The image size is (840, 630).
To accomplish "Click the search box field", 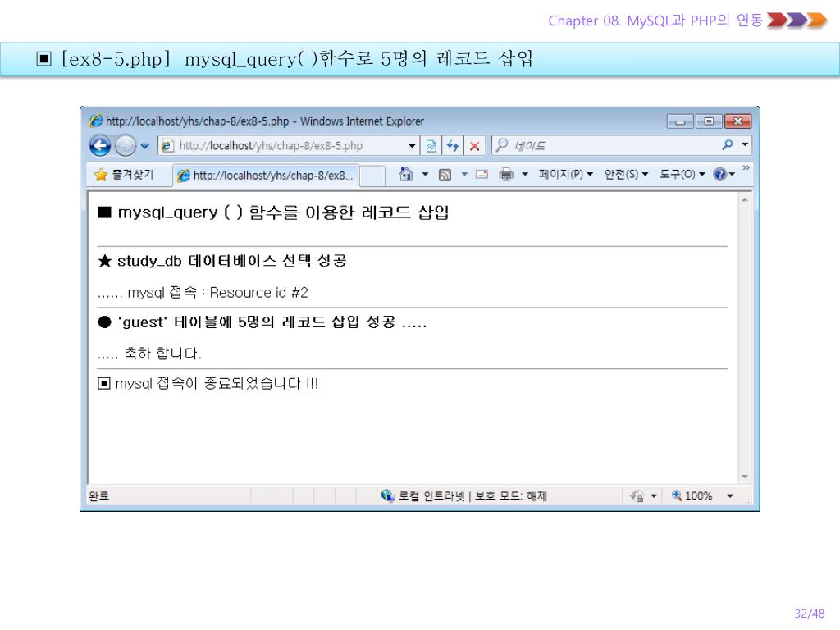I will pyautogui.click(x=605, y=145).
